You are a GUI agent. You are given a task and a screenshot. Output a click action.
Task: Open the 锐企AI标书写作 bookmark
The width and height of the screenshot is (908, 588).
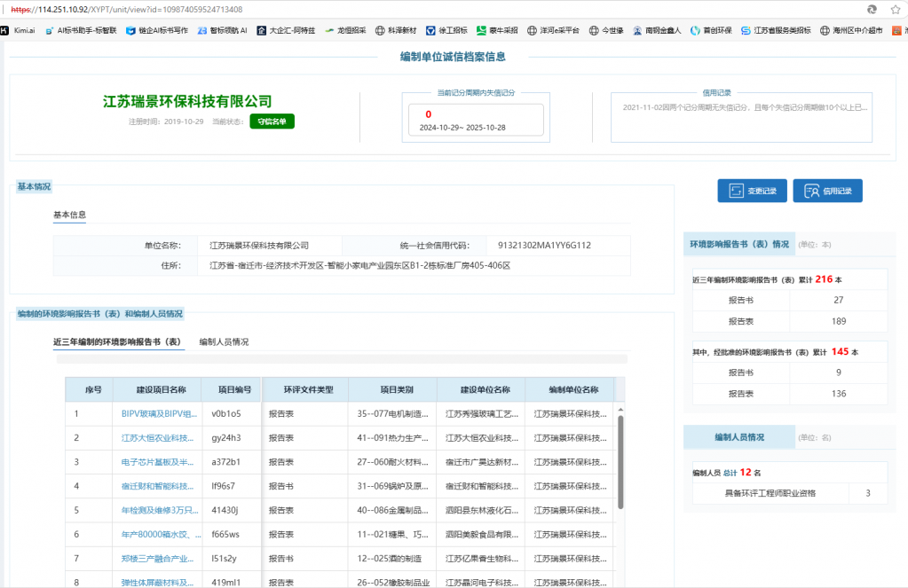point(157,30)
